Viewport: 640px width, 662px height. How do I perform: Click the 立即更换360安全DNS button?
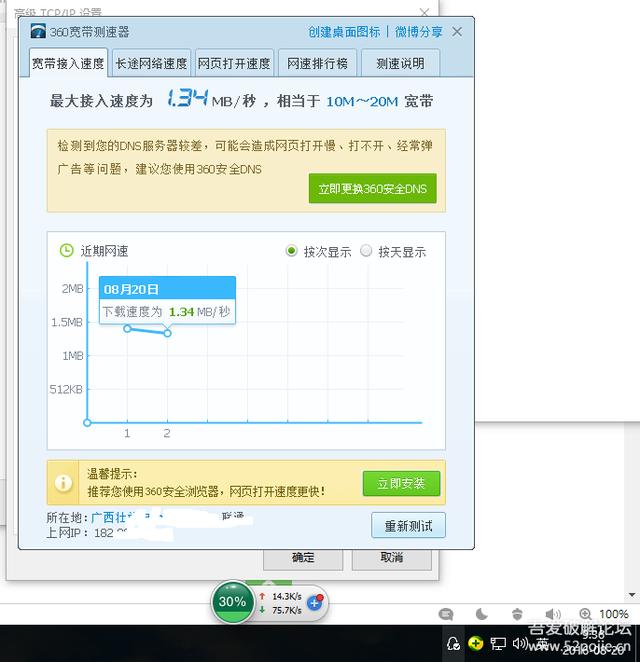(x=372, y=188)
